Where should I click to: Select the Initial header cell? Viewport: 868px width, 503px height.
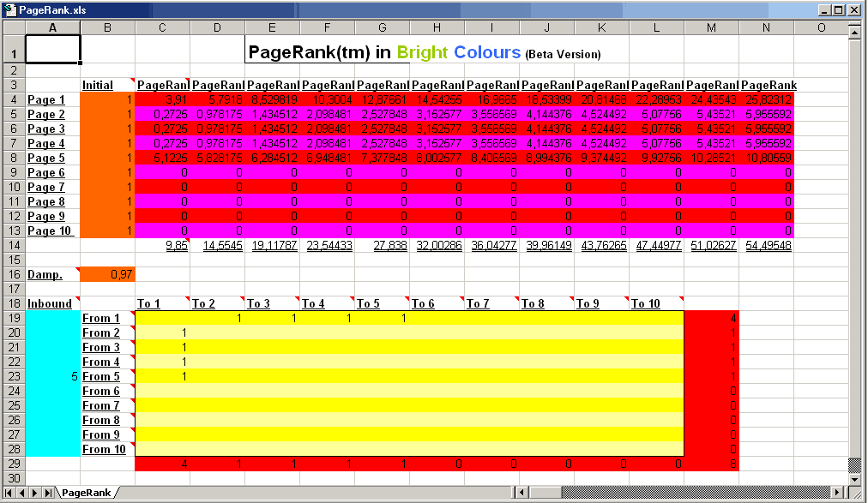107,85
